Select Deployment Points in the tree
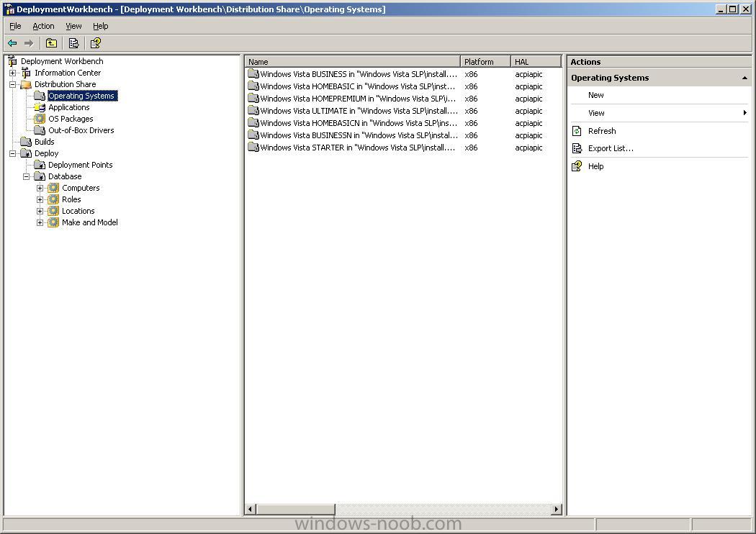The width and height of the screenshot is (756, 534). (x=81, y=165)
